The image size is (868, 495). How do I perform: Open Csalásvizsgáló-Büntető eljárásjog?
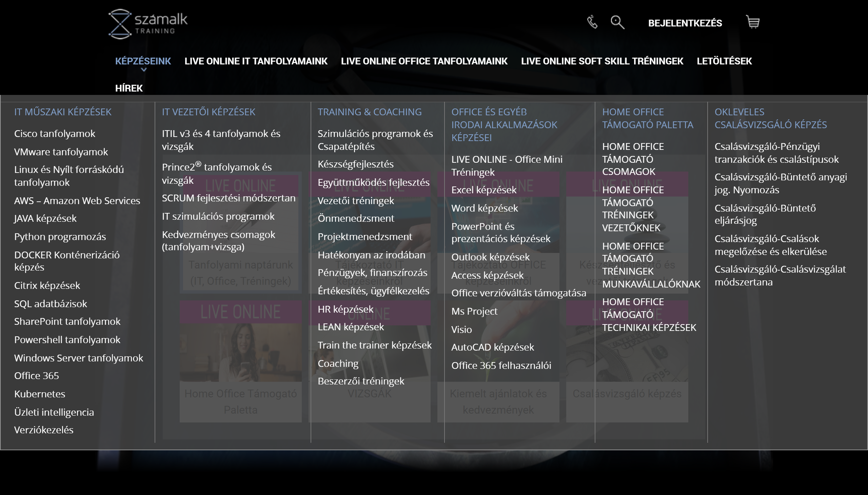tap(765, 214)
